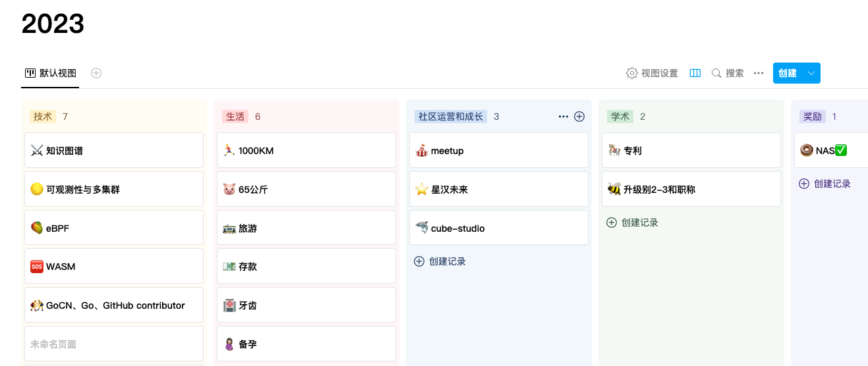Screen dimensions: 868x366
Task: Click the SOS emoji on WASM
Action: coord(37,267)
